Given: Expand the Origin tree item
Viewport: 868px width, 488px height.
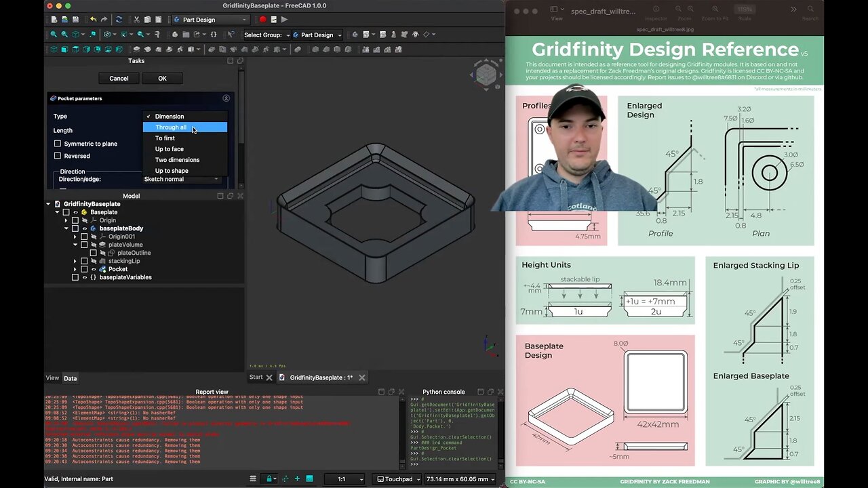Looking at the screenshot, I should click(x=66, y=220).
